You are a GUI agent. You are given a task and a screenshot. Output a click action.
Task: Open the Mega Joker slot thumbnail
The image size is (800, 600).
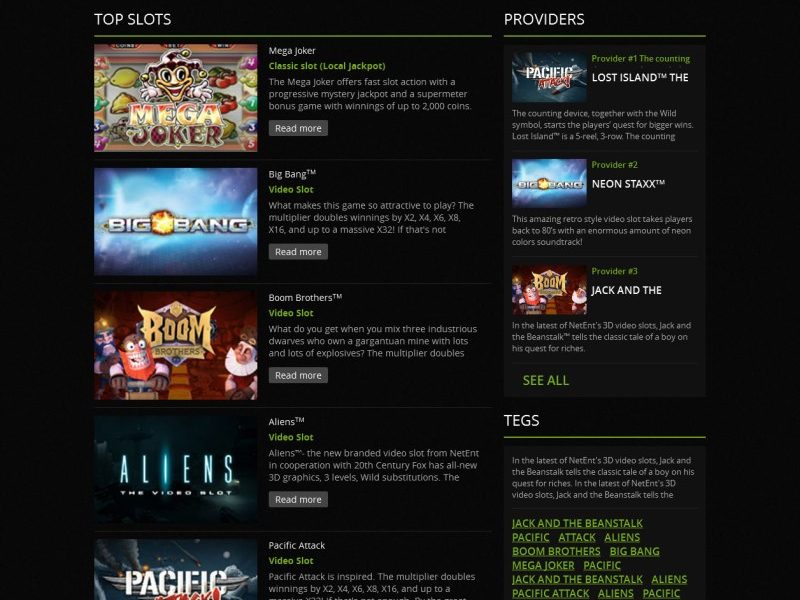(176, 97)
